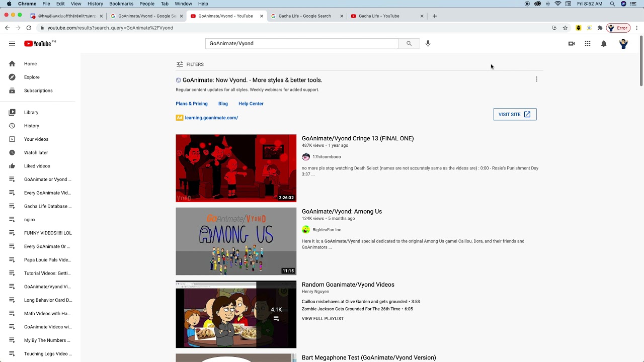Open the notifications bell

[x=604, y=44]
